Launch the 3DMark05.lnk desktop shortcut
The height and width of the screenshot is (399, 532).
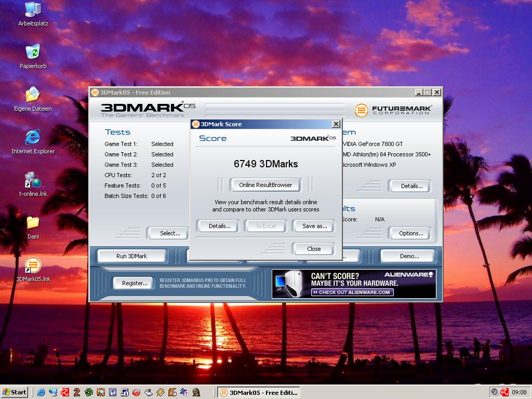click(x=33, y=270)
